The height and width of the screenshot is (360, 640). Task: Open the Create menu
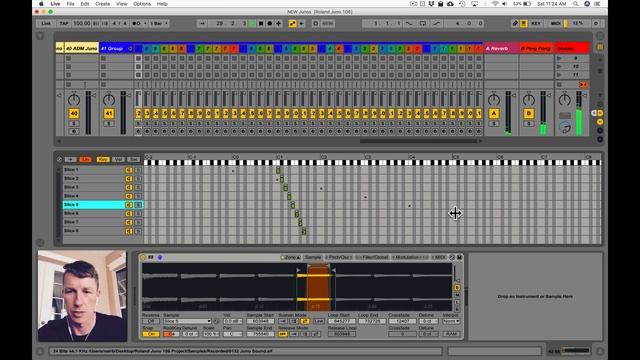coord(102,4)
